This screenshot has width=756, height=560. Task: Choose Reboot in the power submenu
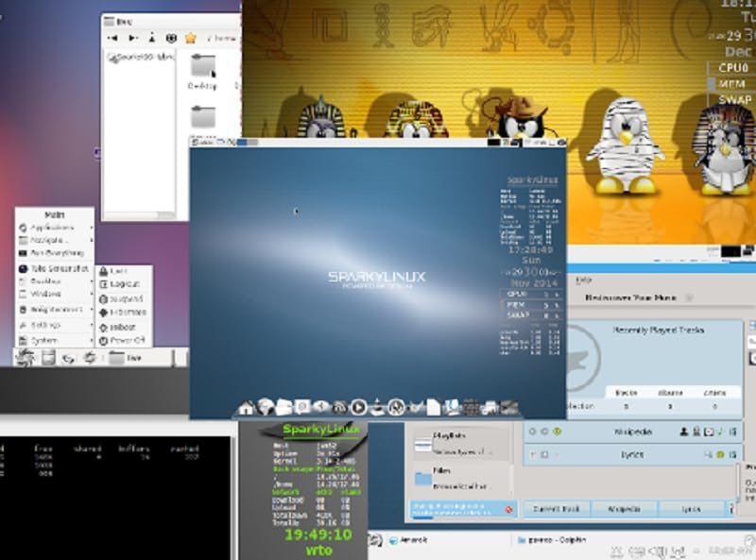pos(124,328)
